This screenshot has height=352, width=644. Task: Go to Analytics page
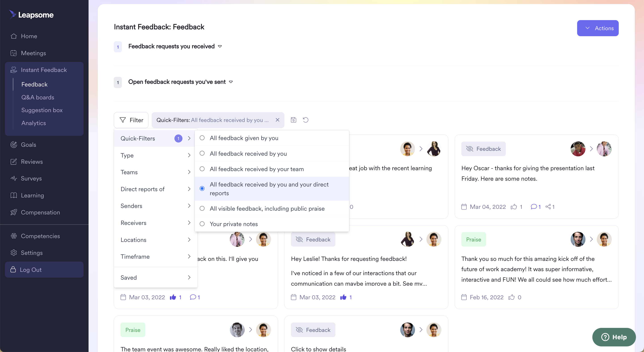pos(34,123)
